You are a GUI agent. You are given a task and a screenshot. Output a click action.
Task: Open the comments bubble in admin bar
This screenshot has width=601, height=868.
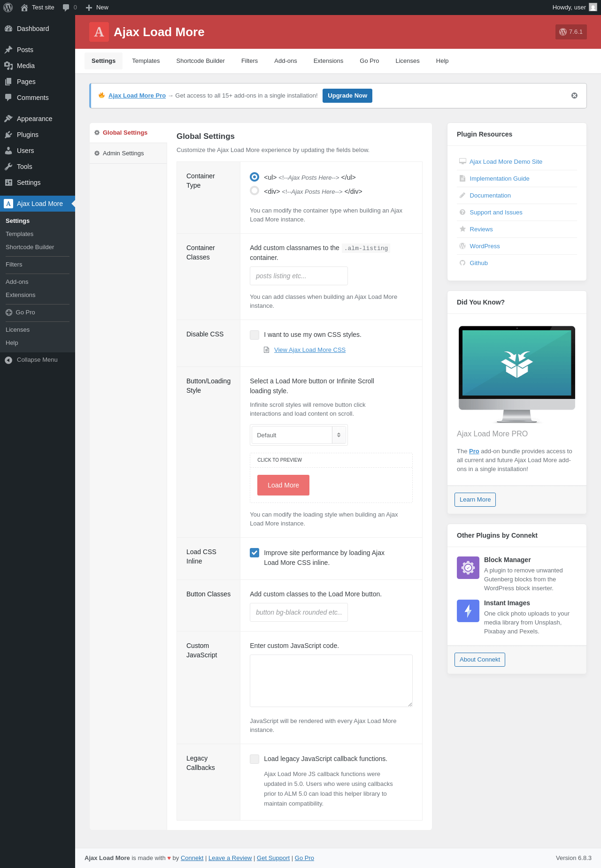[66, 8]
